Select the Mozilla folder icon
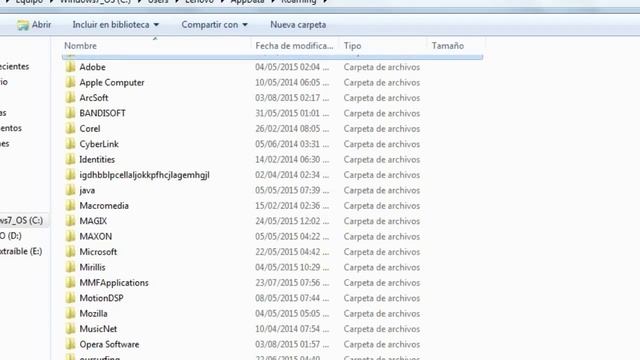The width and height of the screenshot is (640, 360). click(71, 313)
